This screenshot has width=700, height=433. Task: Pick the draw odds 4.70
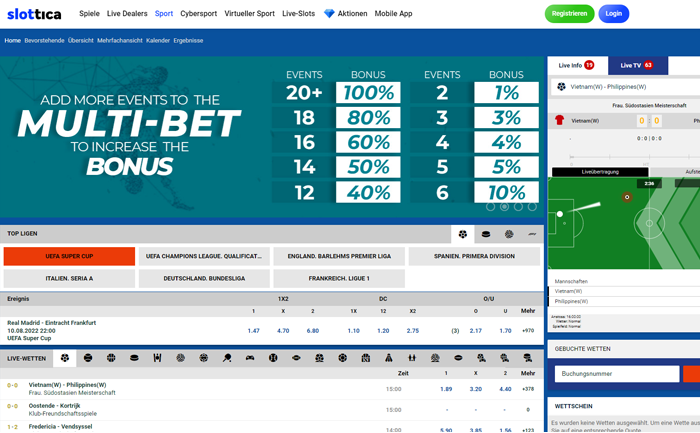pos(283,331)
